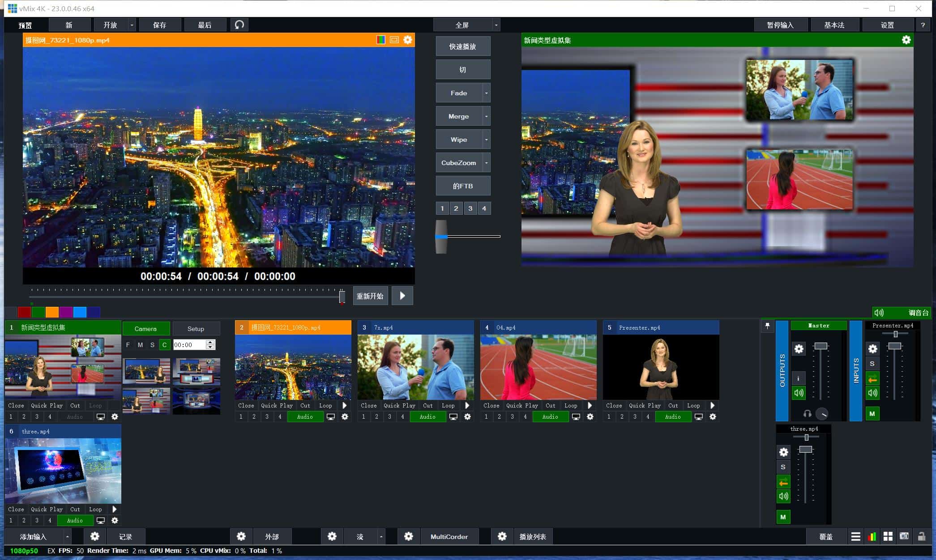Click headphones icon under Master fader
Viewport: 936px width, 560px height.
(807, 414)
